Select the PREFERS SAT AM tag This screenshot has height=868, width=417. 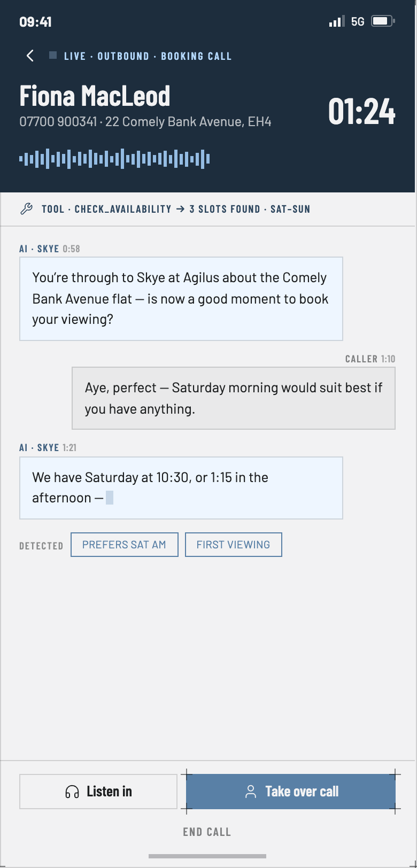click(124, 545)
